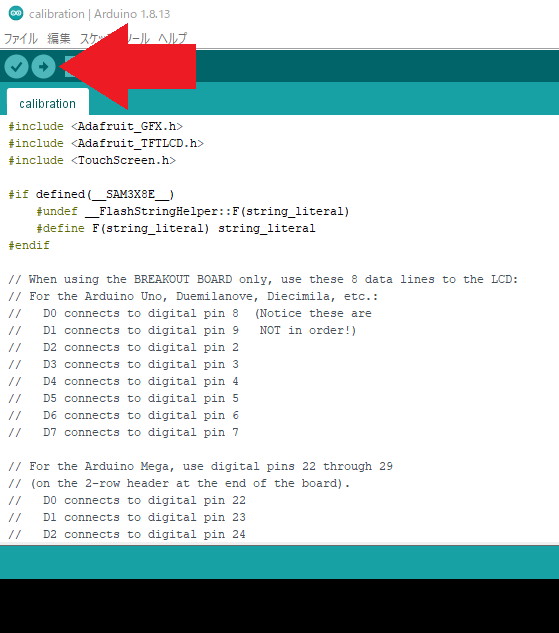Click the partially hidden New sketch icon
Viewport: 559px width, 633px height.
pos(67,66)
